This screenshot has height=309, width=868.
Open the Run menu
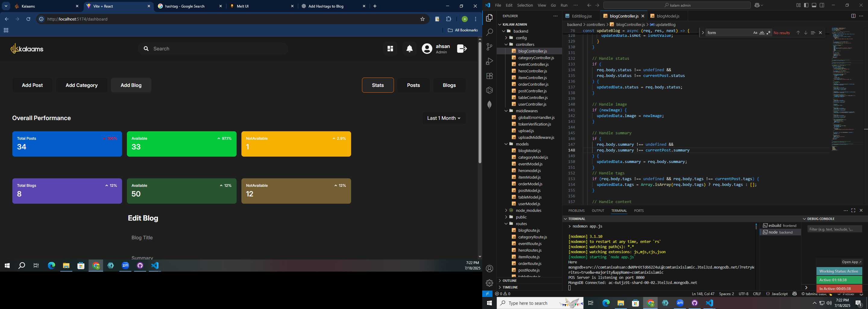(x=564, y=5)
